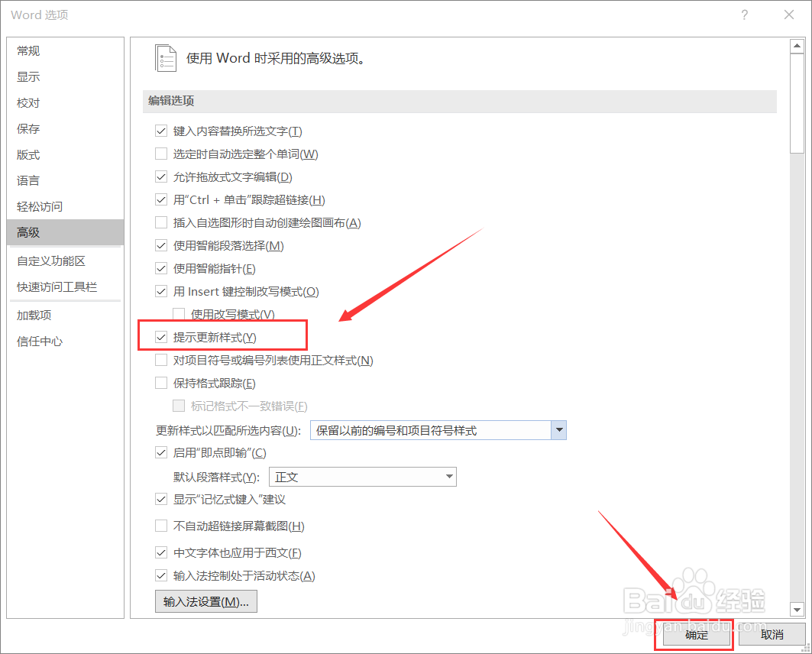Open 自定义功能区 settings

[x=65, y=261]
